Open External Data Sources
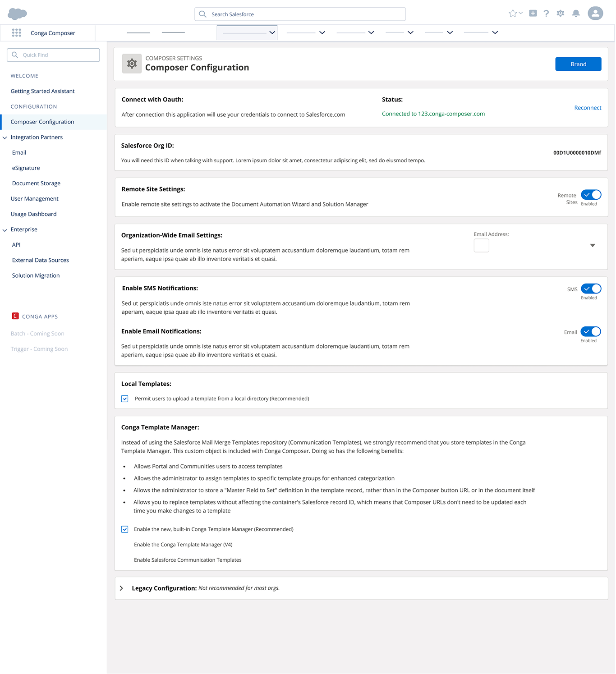Screen dimensions: 616x674 point(41,260)
